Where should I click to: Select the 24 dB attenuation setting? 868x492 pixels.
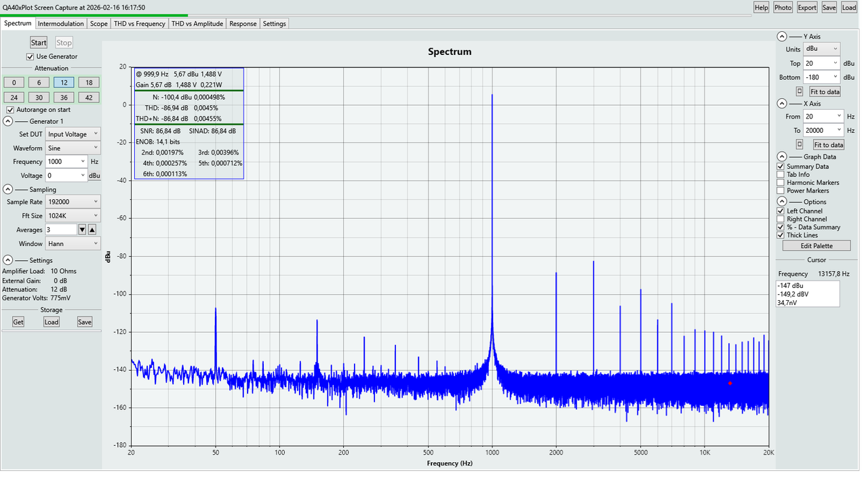(x=14, y=97)
